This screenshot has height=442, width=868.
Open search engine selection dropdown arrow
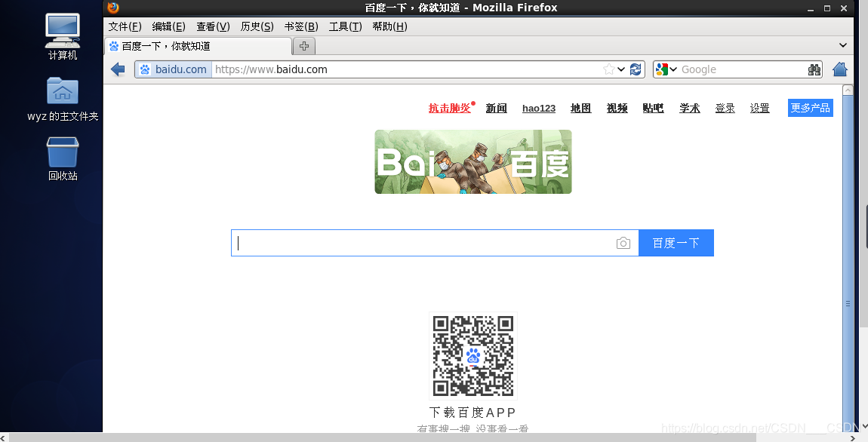(673, 69)
